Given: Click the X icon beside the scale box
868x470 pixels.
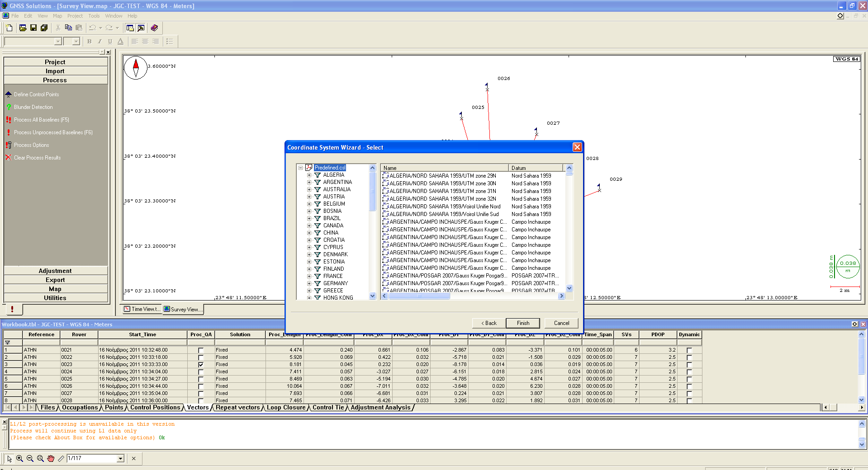Looking at the screenshot, I should [134, 458].
